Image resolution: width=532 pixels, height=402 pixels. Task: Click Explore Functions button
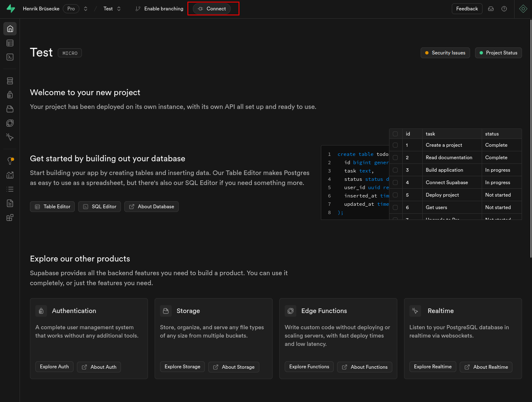(x=309, y=367)
